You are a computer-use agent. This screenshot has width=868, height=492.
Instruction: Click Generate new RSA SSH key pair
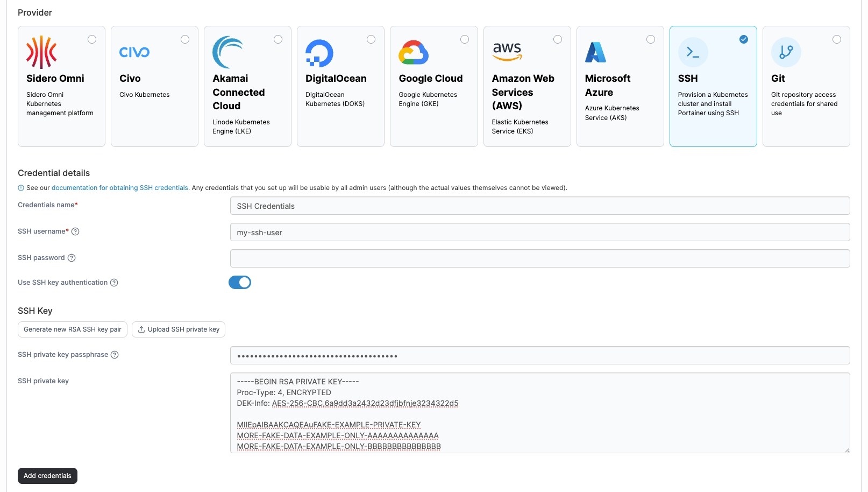[73, 329]
